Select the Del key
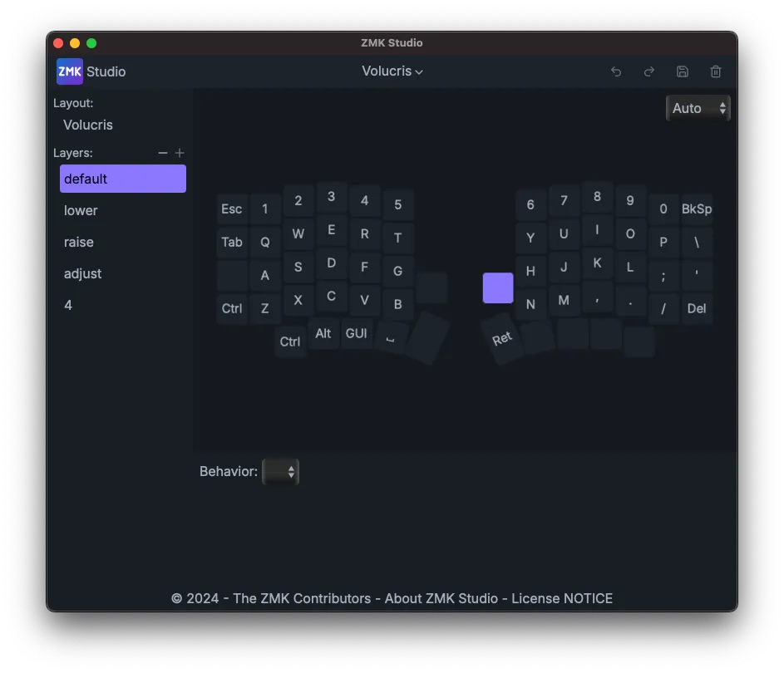The height and width of the screenshot is (673, 784). pyautogui.click(x=697, y=308)
